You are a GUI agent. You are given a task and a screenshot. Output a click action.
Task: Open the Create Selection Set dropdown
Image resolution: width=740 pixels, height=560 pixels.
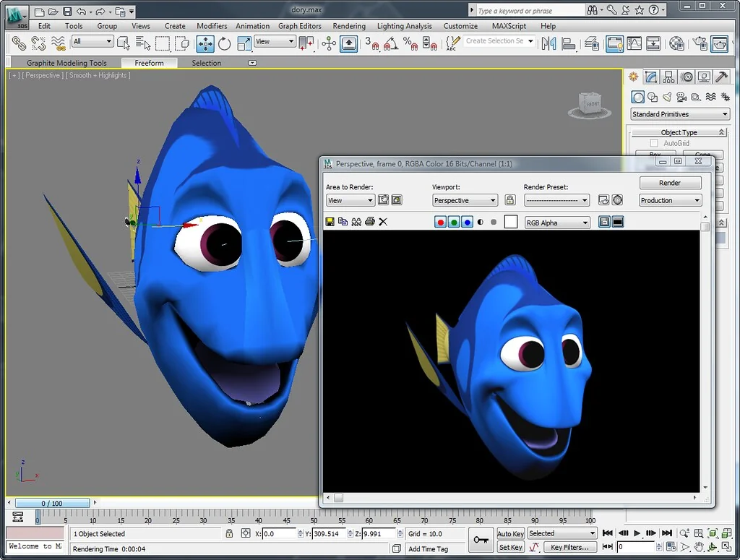(x=499, y=41)
